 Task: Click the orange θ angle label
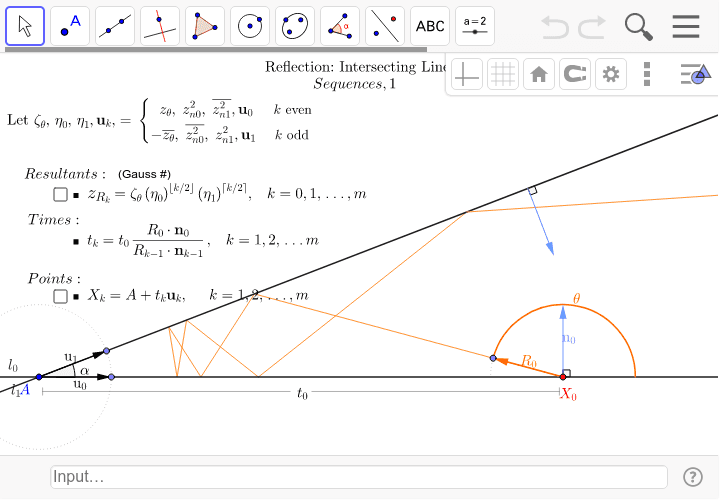(577, 298)
